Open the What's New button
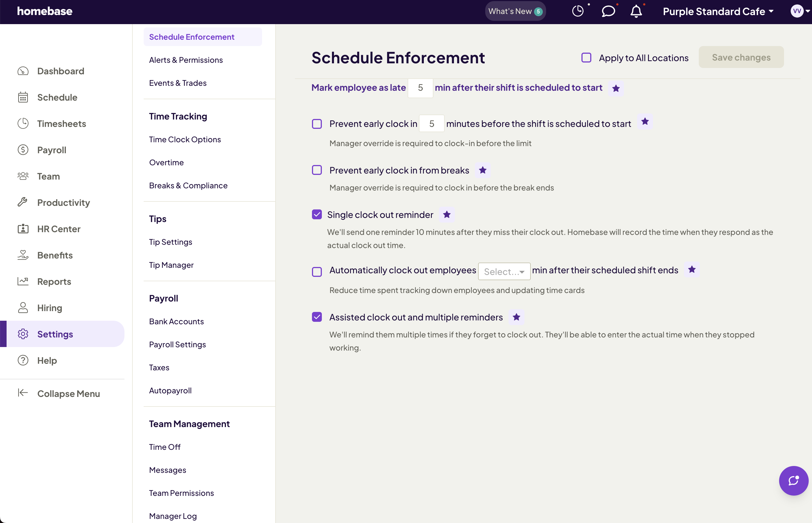812x523 pixels. pos(515,11)
